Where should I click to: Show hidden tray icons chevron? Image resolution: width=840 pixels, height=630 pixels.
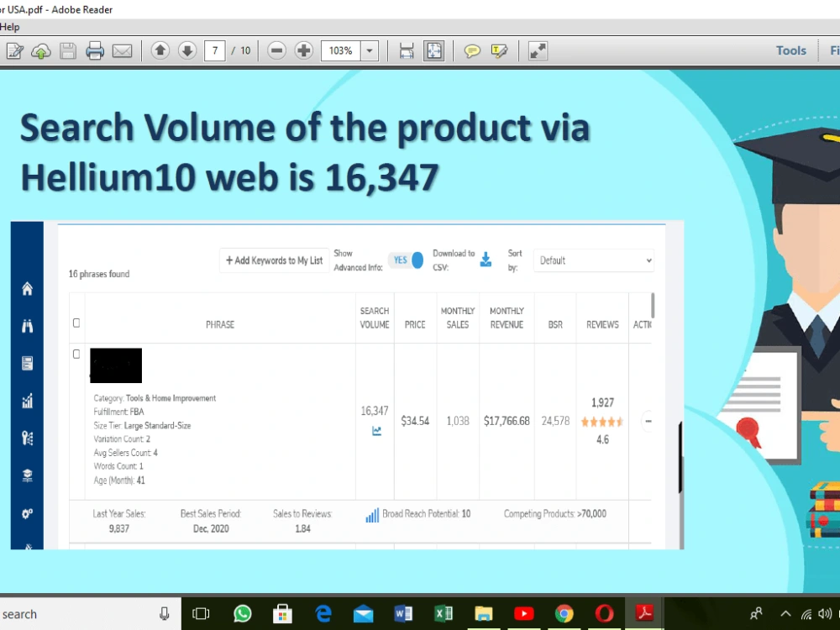(785, 614)
